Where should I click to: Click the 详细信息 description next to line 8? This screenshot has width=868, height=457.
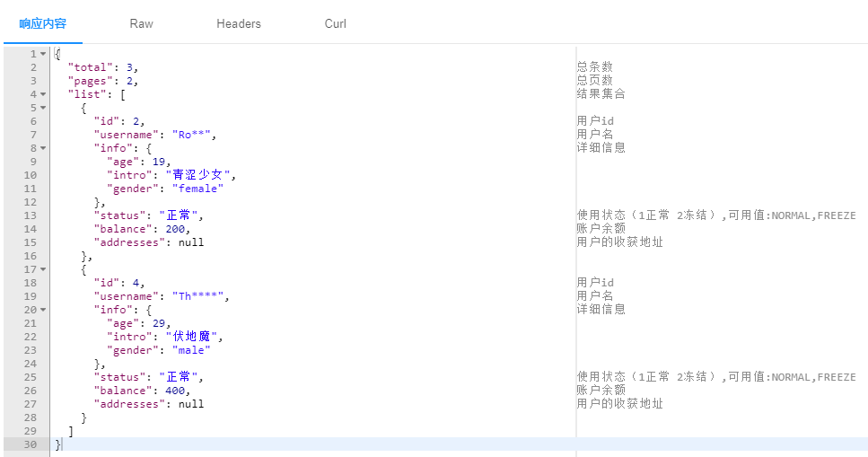coord(601,147)
